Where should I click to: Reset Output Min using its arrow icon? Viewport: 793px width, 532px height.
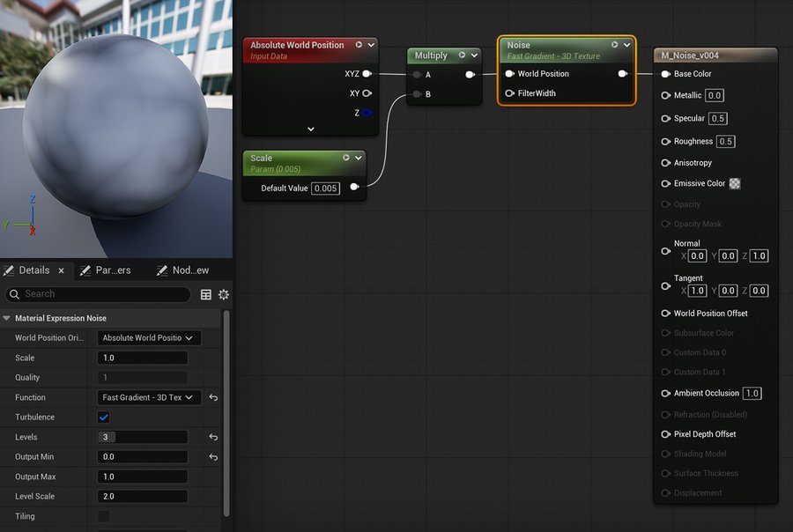(x=213, y=457)
